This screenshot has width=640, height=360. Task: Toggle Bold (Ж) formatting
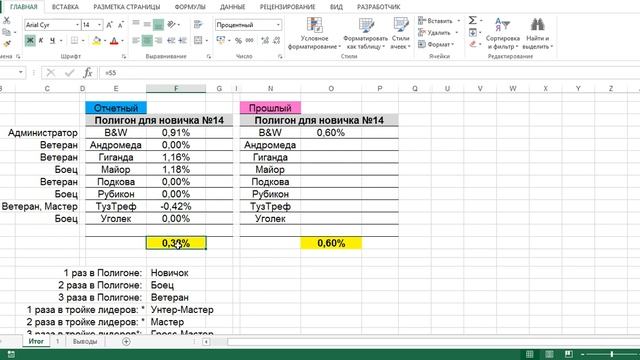[30, 40]
